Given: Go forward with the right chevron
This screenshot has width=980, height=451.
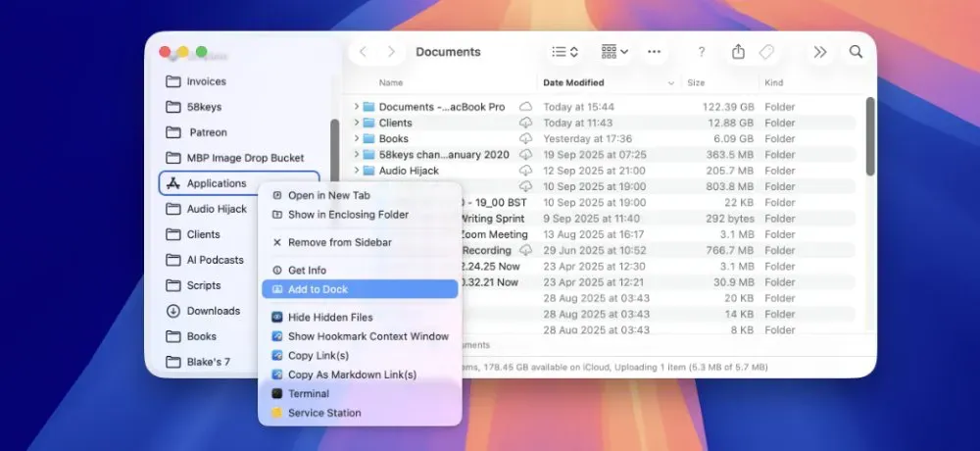Looking at the screenshot, I should point(392,52).
